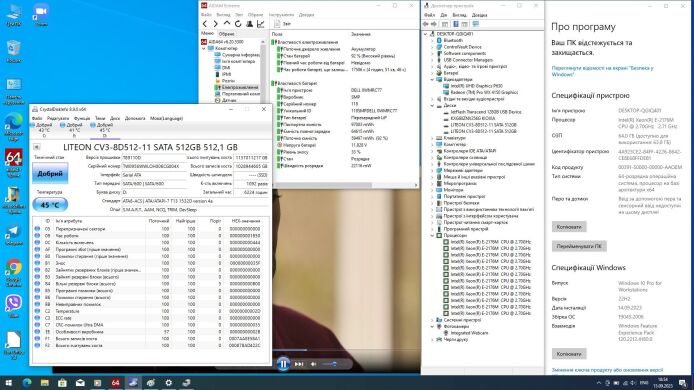694x390 pixels.
Task: Collapse the Диски node
Action: pos(432,105)
